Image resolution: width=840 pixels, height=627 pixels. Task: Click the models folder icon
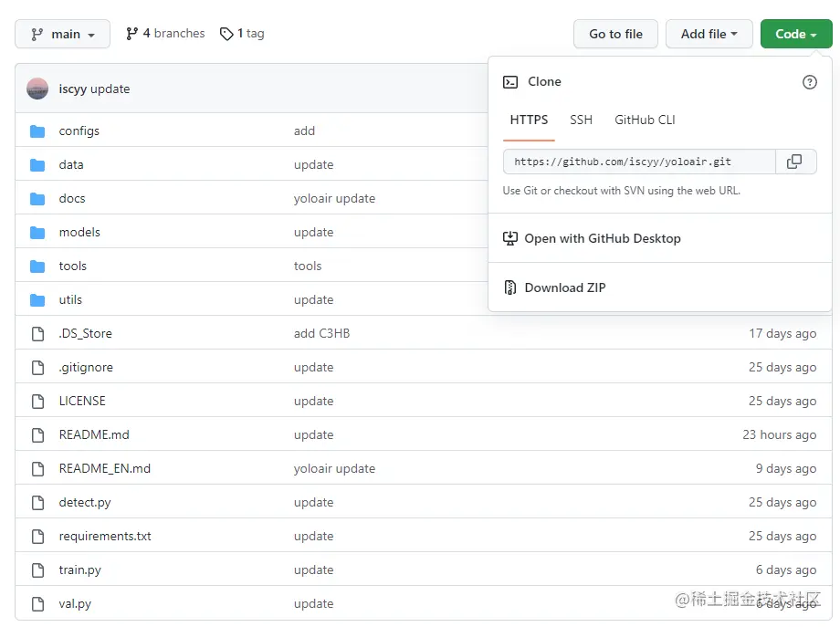point(37,233)
